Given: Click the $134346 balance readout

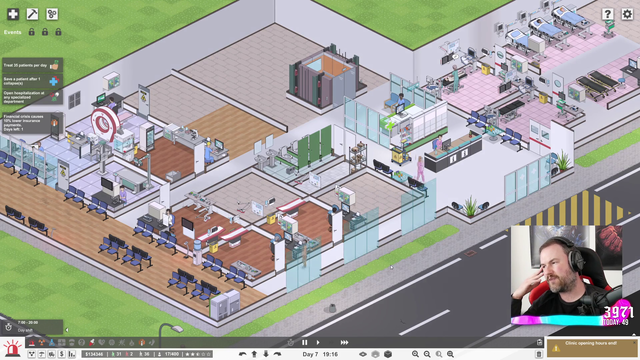Looking at the screenshot, I should [94, 354].
